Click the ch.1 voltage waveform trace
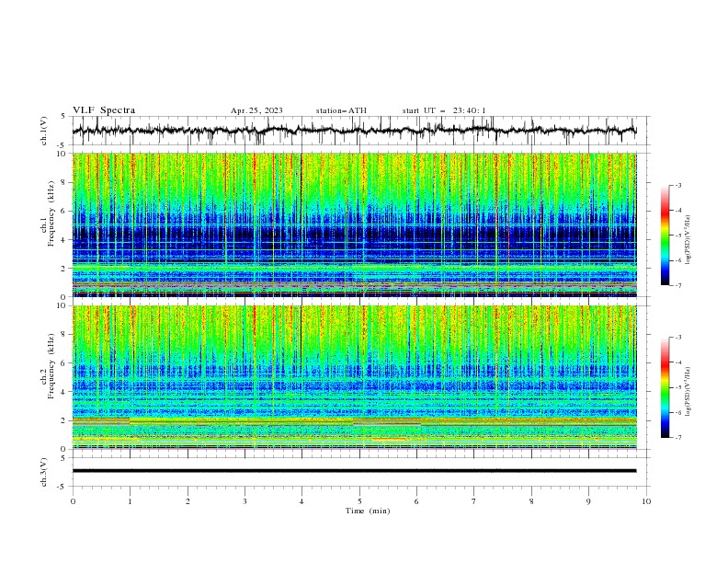 click(354, 130)
